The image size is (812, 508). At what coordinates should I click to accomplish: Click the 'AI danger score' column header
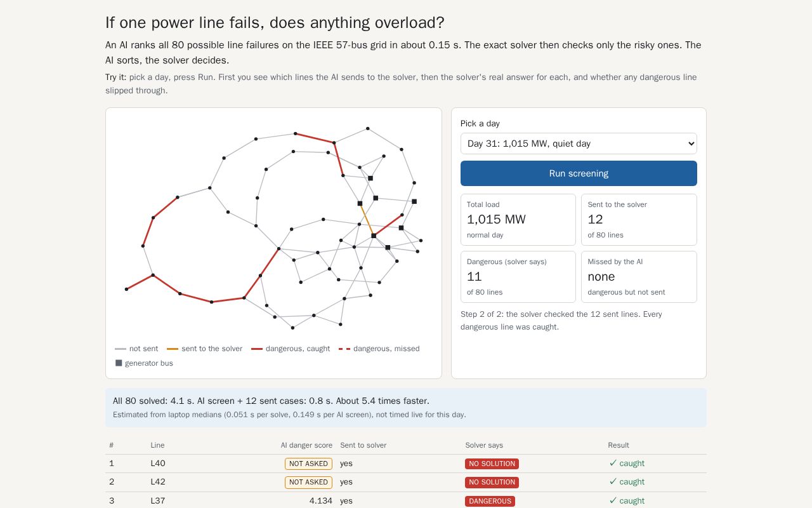pyautogui.click(x=306, y=445)
